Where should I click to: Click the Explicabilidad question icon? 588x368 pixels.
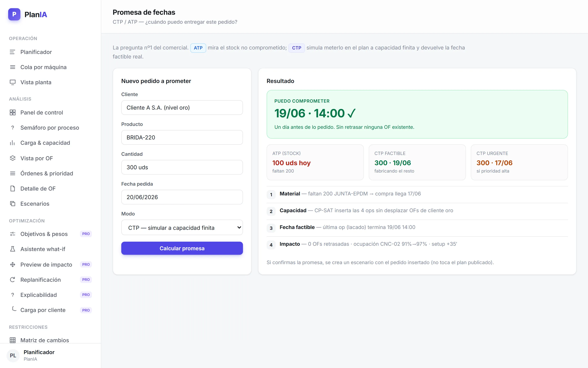coord(12,295)
